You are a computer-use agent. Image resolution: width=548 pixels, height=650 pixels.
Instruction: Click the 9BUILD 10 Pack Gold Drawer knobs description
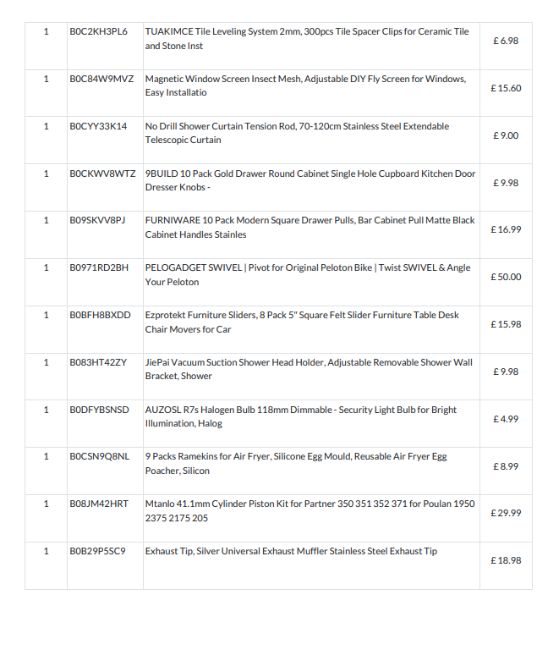[310, 180]
